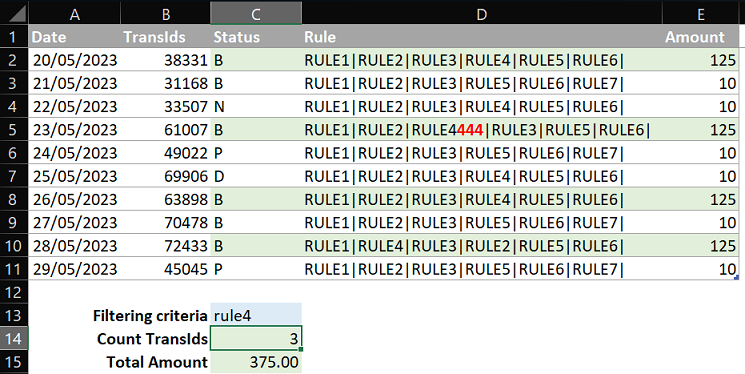Select status D cell in row 7

click(256, 176)
